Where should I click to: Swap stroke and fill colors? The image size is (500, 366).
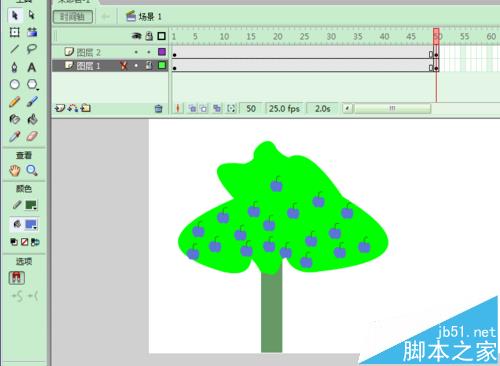(35, 242)
